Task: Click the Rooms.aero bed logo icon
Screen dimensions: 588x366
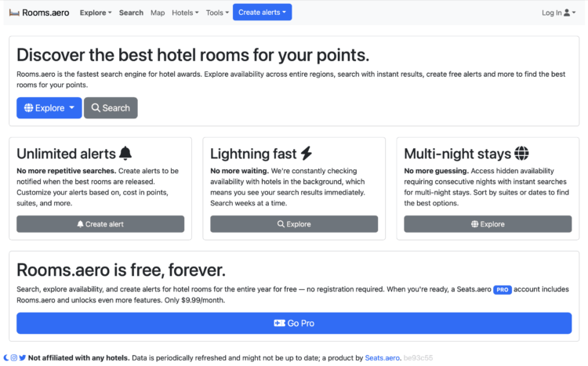Action: 14,13
